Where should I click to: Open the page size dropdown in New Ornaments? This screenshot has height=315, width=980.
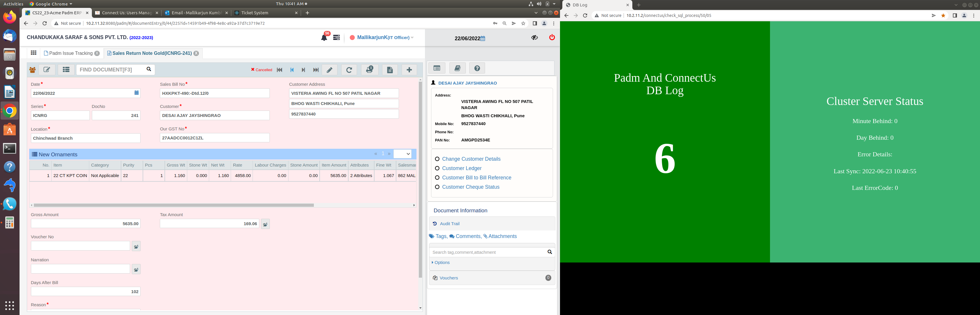click(x=402, y=154)
